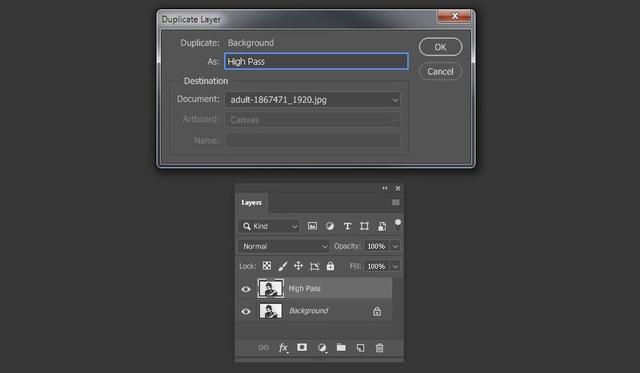Select the Layers panel tab
The width and height of the screenshot is (640, 373).
click(251, 202)
